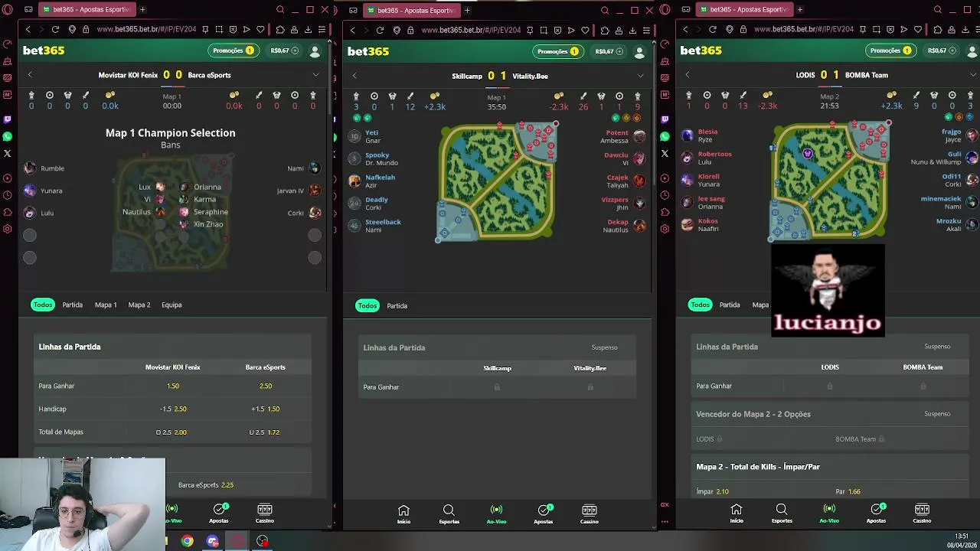This screenshot has width=980, height=551.
Task: Bet Barca eSports to win at 2.50
Action: 266,386
